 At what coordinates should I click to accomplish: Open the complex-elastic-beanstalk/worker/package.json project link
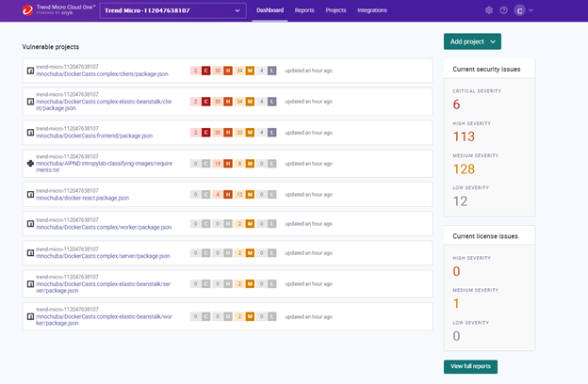pos(104,320)
